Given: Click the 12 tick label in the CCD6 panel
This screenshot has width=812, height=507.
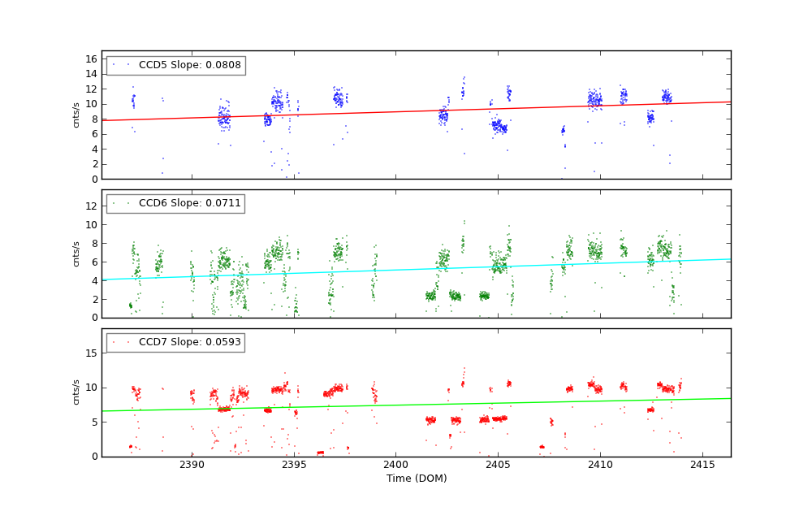Looking at the screenshot, I should [92, 206].
